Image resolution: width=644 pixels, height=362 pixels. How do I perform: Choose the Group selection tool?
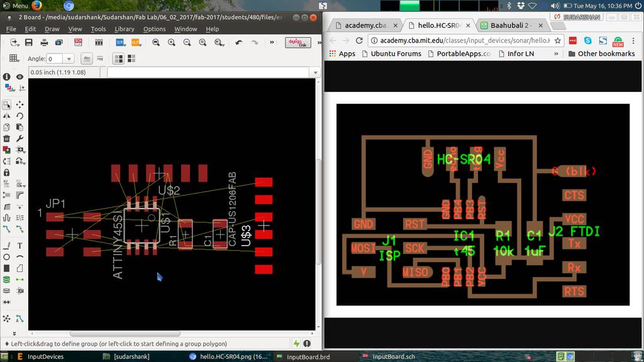[x=6, y=105]
